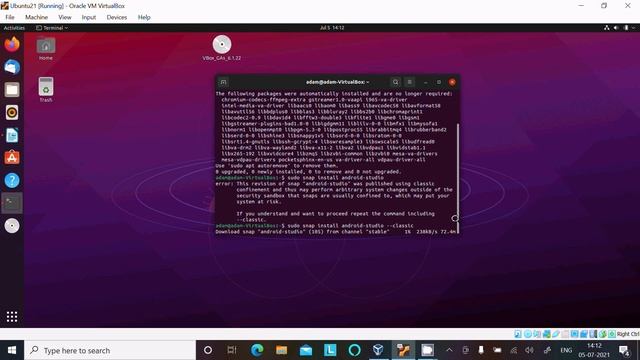Image resolution: width=640 pixels, height=360 pixels.
Task: Open the View menu
Action: (64, 17)
